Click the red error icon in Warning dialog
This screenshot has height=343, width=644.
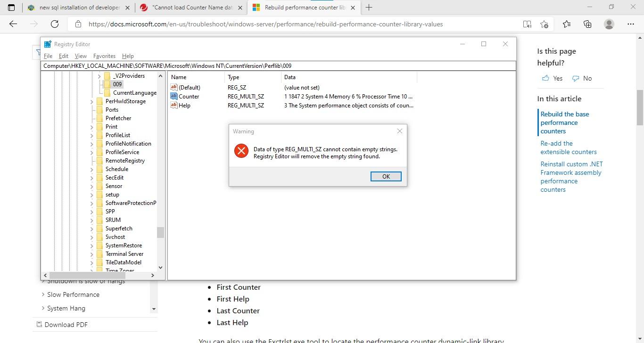[x=241, y=151]
